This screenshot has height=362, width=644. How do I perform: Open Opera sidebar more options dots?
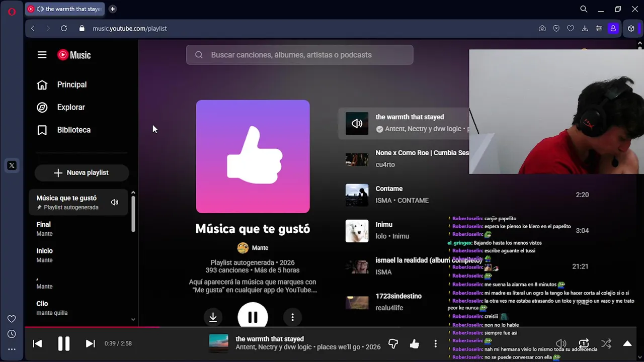tap(12, 349)
